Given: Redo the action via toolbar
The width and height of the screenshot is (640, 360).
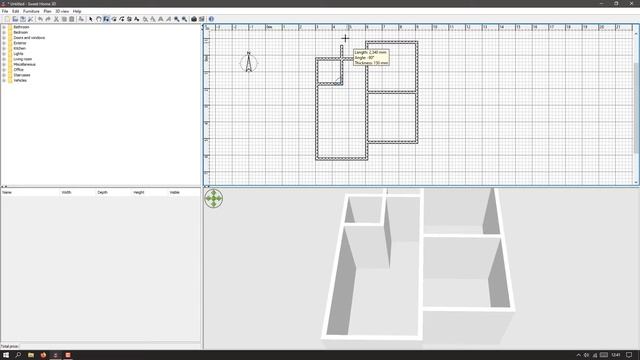Looking at the screenshot, I should pos(48,19).
